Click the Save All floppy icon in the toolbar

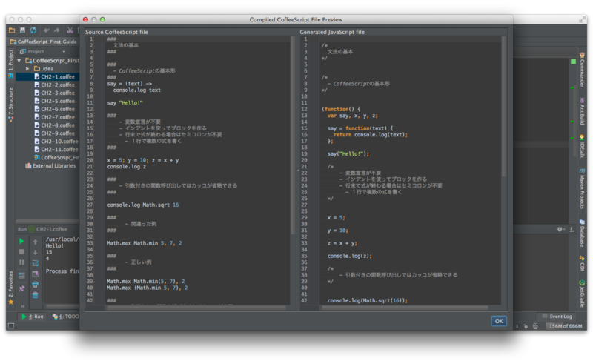click(x=23, y=30)
